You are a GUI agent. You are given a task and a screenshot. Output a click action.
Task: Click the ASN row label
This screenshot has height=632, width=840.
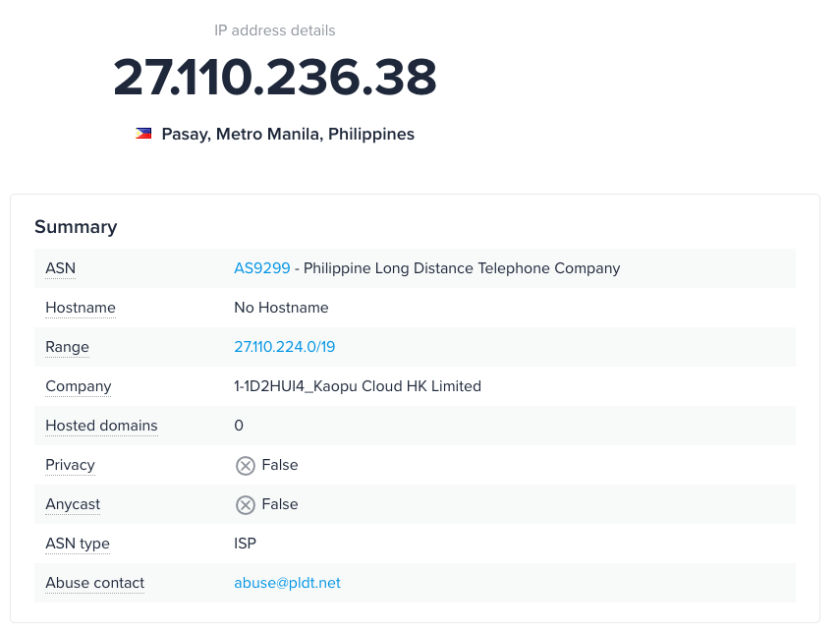point(60,268)
